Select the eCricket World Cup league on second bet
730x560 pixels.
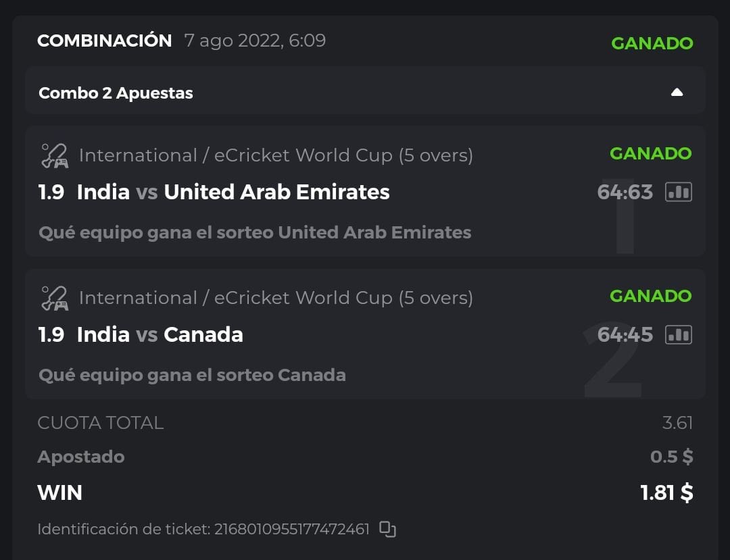(276, 298)
